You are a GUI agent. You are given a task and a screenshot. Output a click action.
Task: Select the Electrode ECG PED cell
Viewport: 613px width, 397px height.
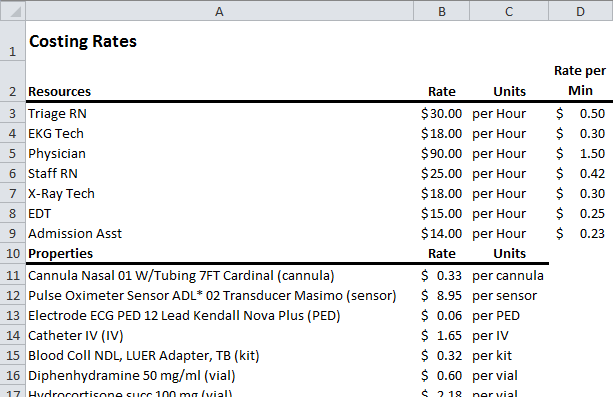pos(219,315)
